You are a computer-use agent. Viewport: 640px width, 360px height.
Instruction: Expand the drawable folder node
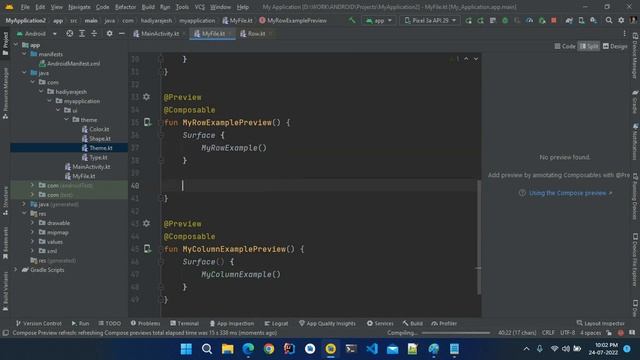33,223
